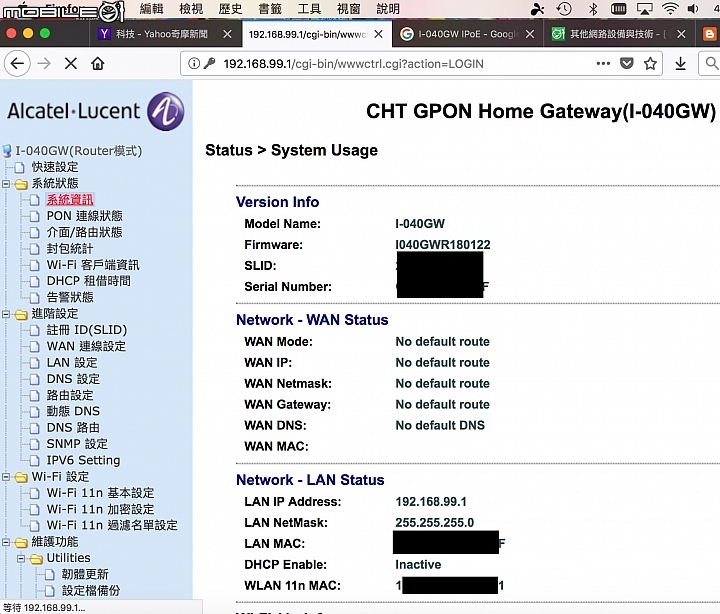Click the fan-shaped icon in menu bar
Image resolution: width=720 pixels, height=614 pixels.
[537, 9]
